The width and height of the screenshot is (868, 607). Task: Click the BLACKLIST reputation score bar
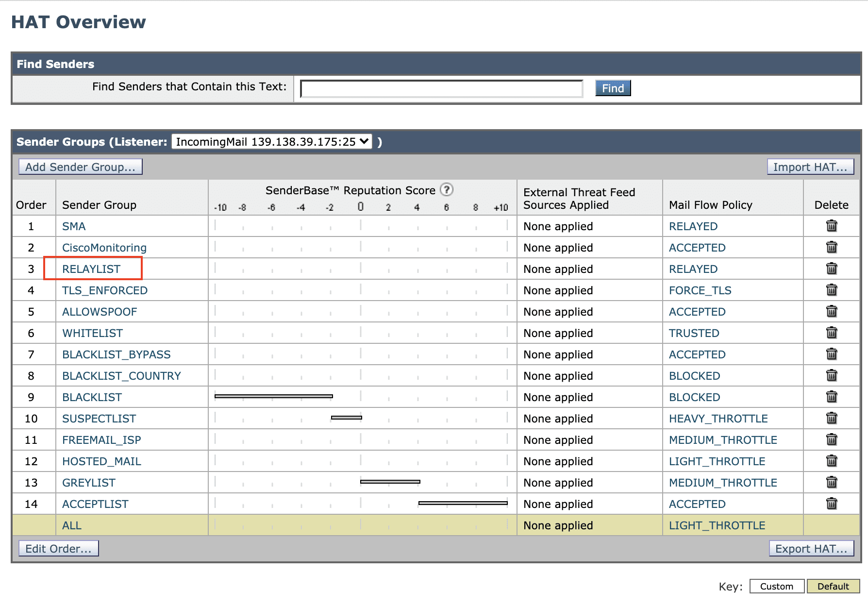[x=273, y=396]
